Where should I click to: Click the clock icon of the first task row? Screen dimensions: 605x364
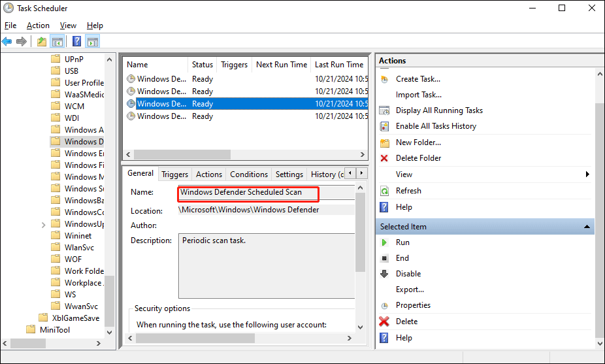[x=131, y=78]
